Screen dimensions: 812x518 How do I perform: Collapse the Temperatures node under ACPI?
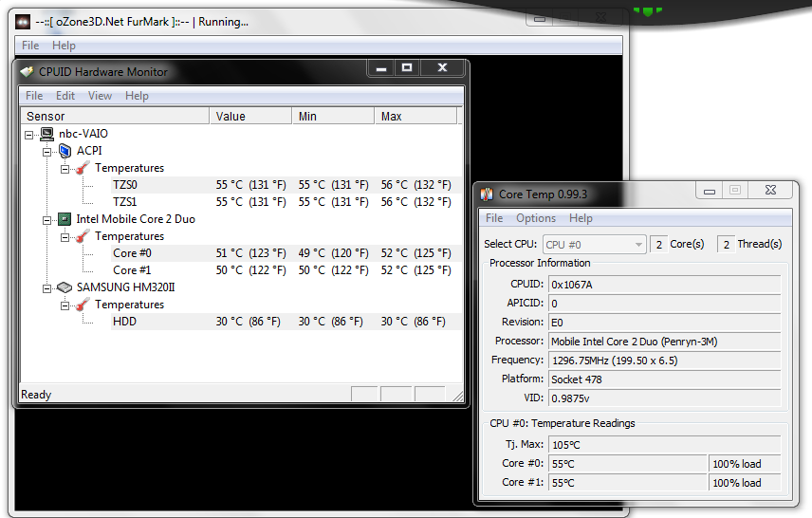[x=65, y=169]
